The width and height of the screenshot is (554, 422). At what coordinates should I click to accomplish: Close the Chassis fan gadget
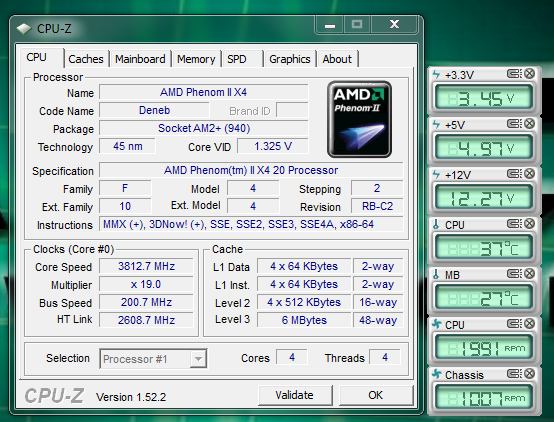tap(529, 374)
